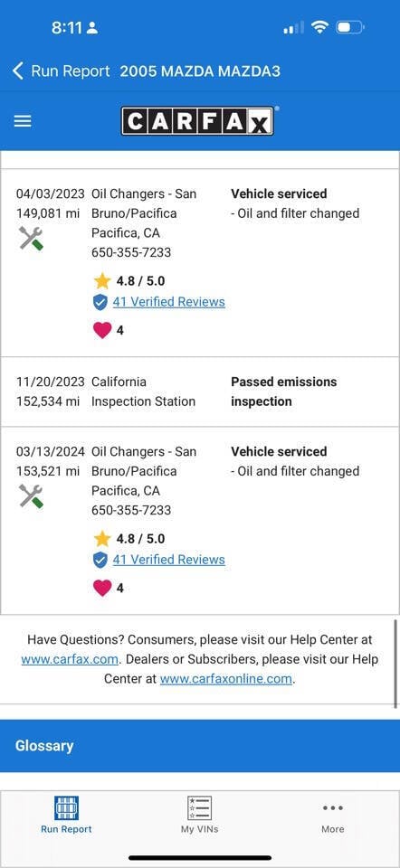Tap the heart icon in 04/03/2023 entry

tap(102, 331)
